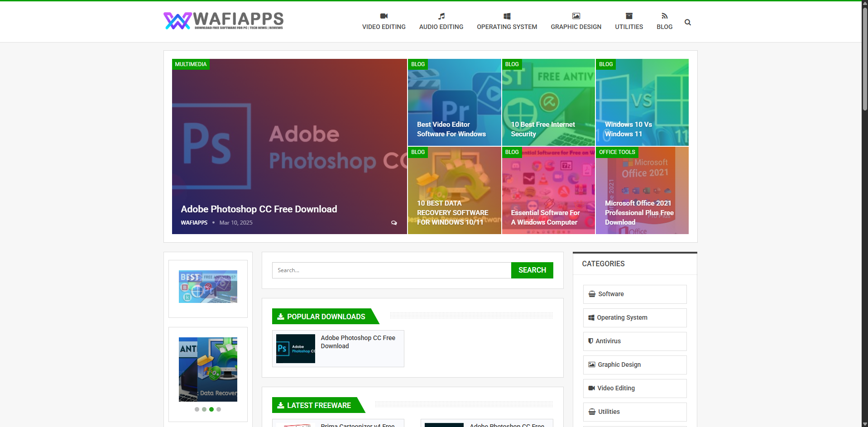
Task: Click the basket icon beside Software category
Action: click(592, 294)
